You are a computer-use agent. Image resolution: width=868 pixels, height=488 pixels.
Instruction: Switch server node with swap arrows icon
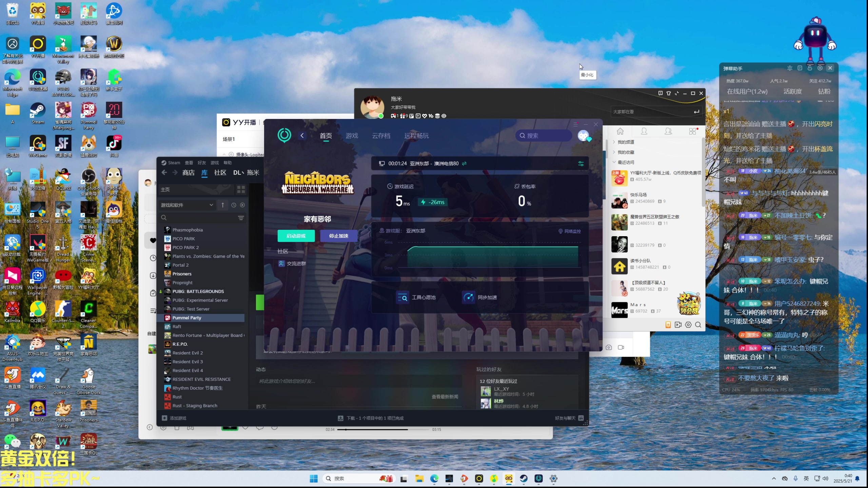tap(464, 163)
